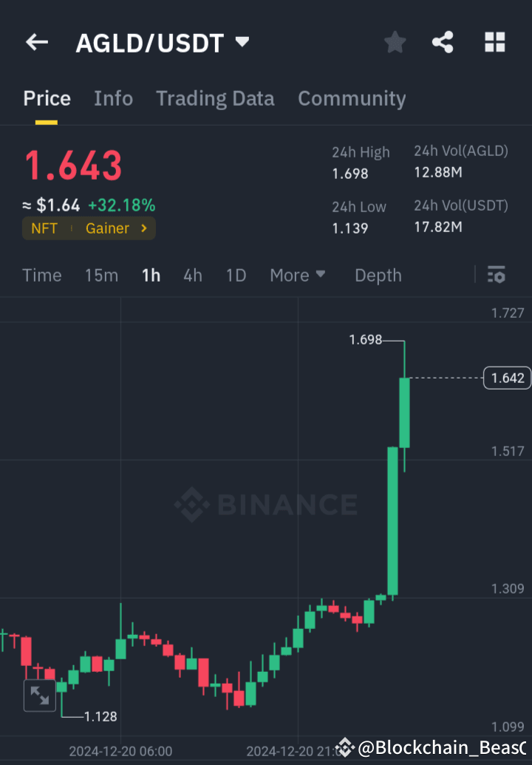Click the 1.642 price label on the chart
The width and height of the screenshot is (532, 765).
click(506, 378)
